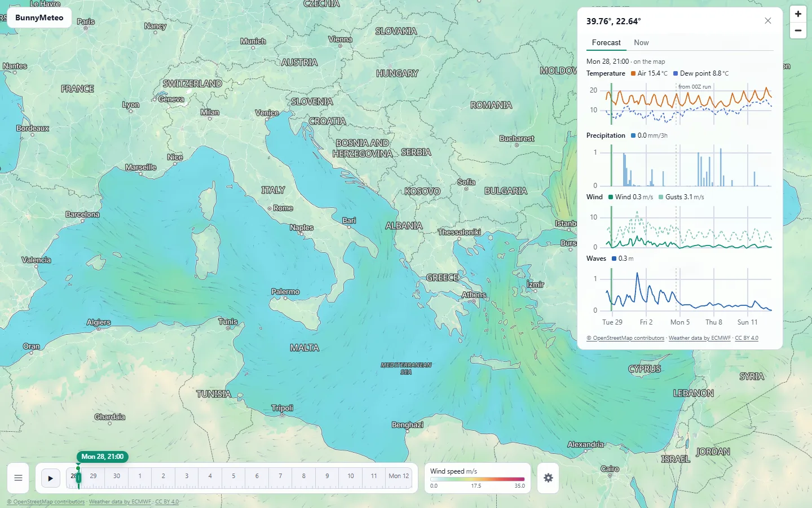Open Weather data by ECMWF link in panel
This screenshot has width=812, height=508.
coord(699,338)
